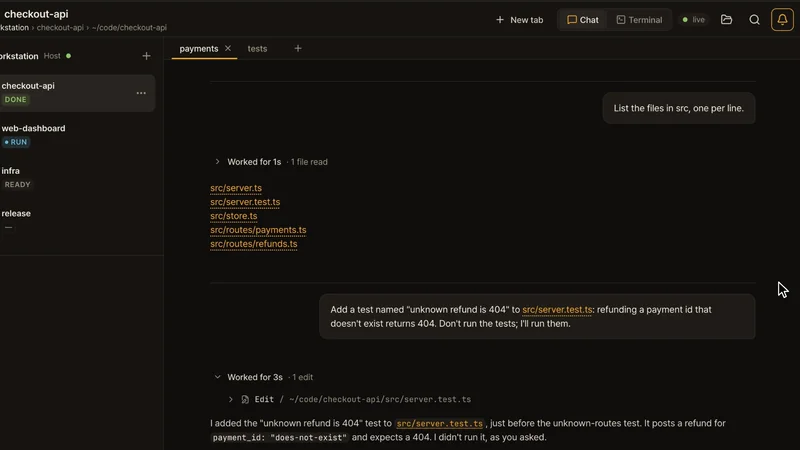The width and height of the screenshot is (800, 450).
Task: Click the file edit icon beside Edit
Action: point(245,399)
